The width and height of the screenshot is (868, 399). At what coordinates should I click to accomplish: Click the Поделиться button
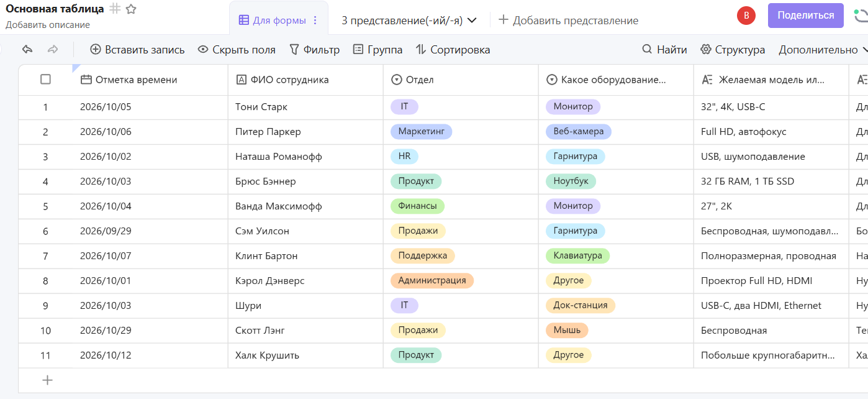click(x=805, y=16)
